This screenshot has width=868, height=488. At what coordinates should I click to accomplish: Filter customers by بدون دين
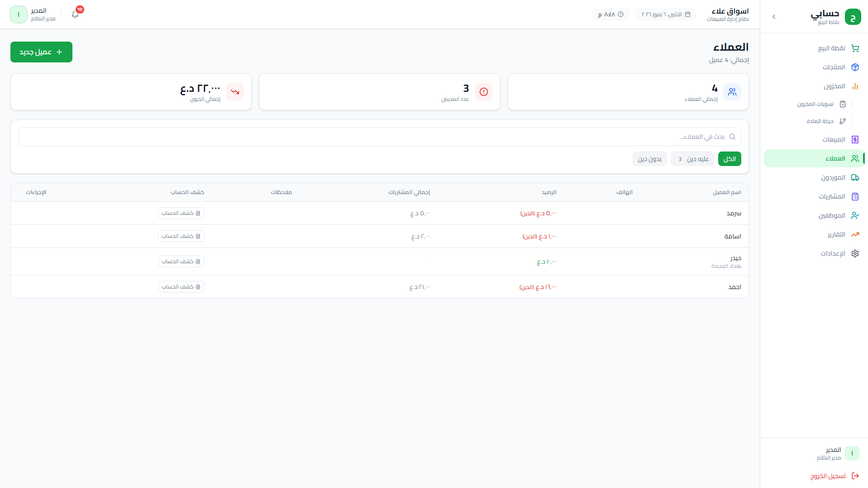tap(649, 159)
